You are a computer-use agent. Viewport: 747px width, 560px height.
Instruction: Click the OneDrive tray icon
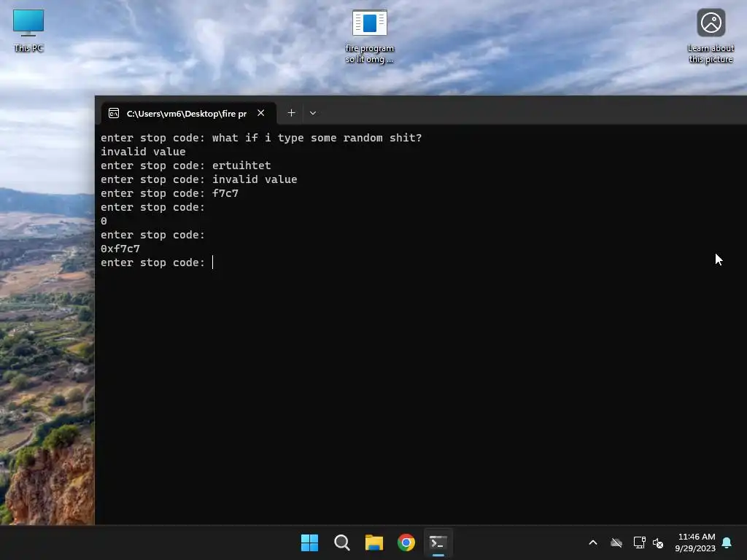click(616, 542)
